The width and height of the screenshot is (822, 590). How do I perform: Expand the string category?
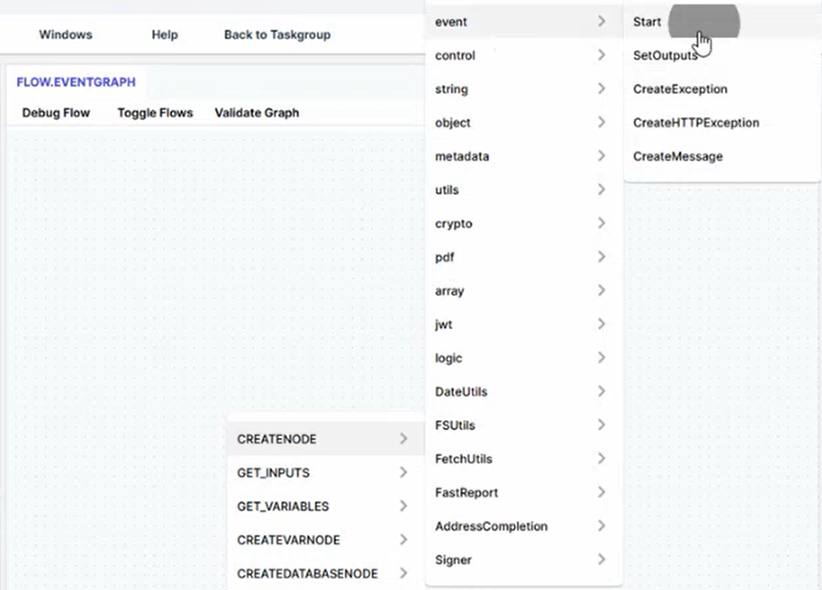[524, 89]
